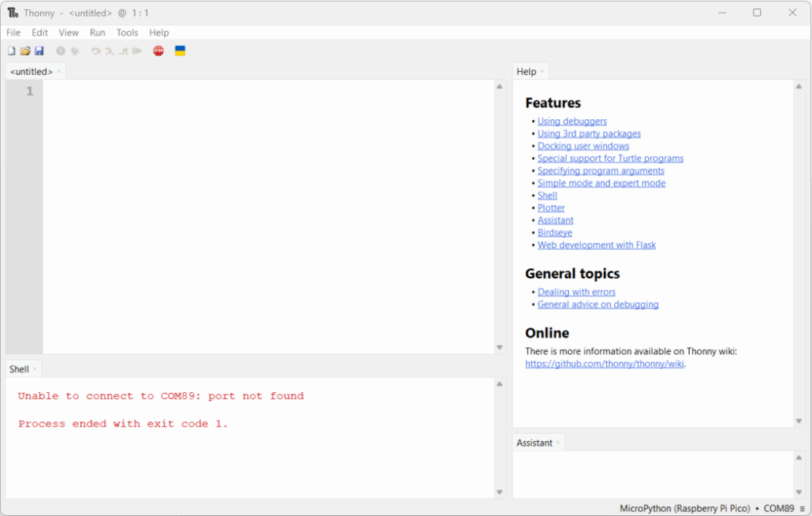812x516 pixels.
Task: Close the Thonny window
Action: pos(792,13)
